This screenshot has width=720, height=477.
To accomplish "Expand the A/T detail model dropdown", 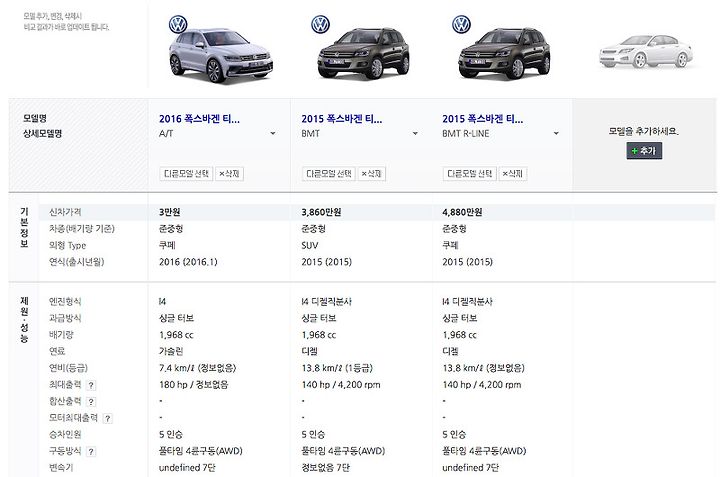I will tap(273, 134).
